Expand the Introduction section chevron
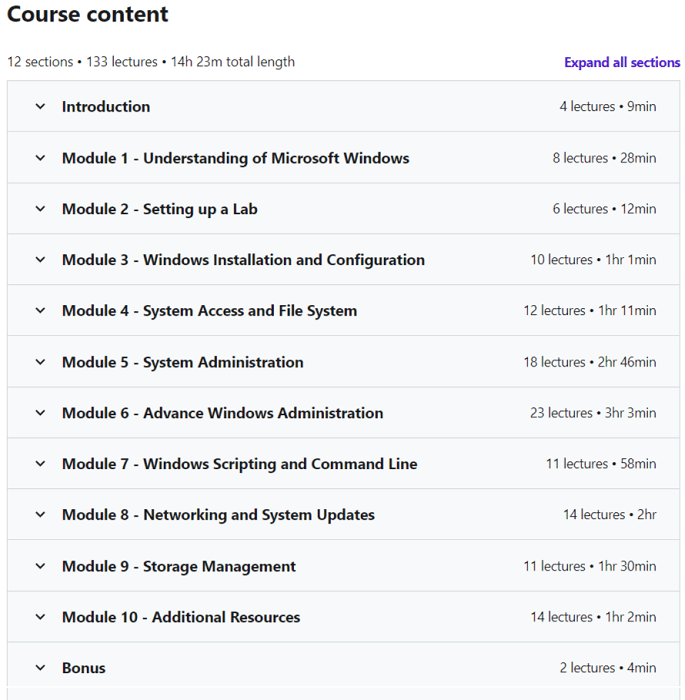Viewport: 685px width, 700px height. [x=40, y=107]
